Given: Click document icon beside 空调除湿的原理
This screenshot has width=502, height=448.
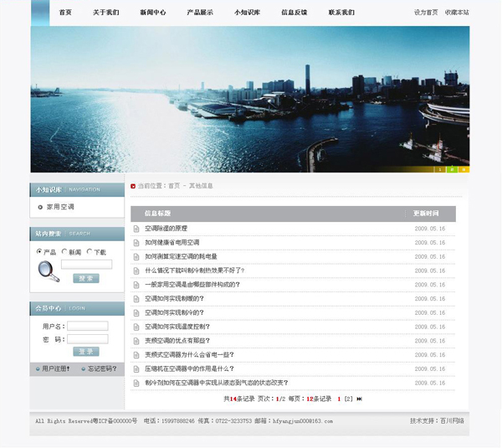Looking at the screenshot, I should pyautogui.click(x=136, y=229).
